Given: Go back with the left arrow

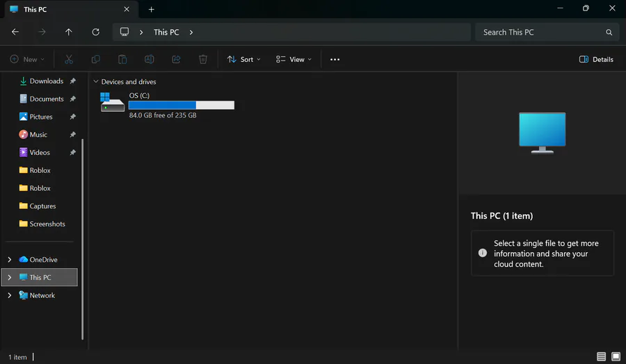Looking at the screenshot, I should pos(15,32).
